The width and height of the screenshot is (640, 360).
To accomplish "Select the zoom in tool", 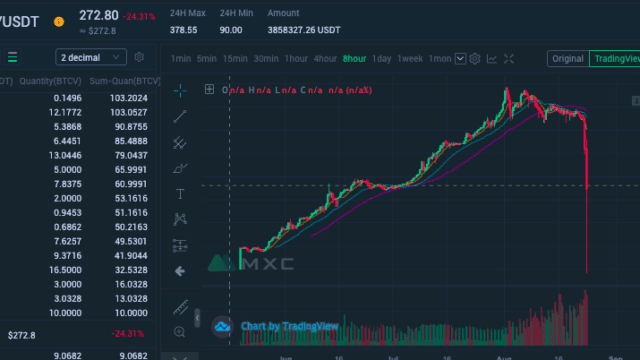I will coord(180,332).
